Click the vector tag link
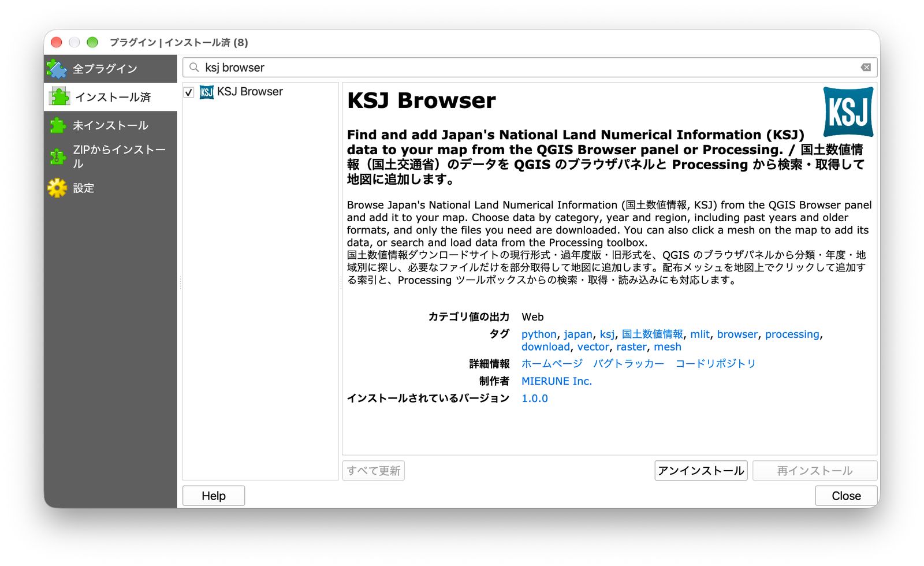The height and width of the screenshot is (566, 924). tap(593, 347)
